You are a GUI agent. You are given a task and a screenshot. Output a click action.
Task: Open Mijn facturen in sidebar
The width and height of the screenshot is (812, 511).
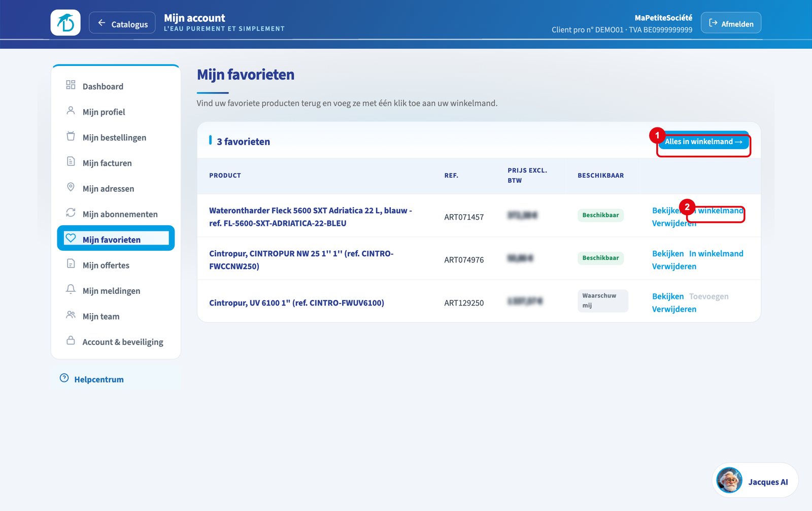coord(116,163)
